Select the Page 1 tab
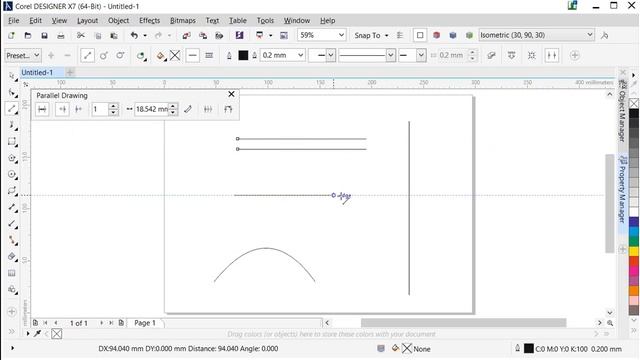This screenshot has height=360, width=640. click(145, 323)
